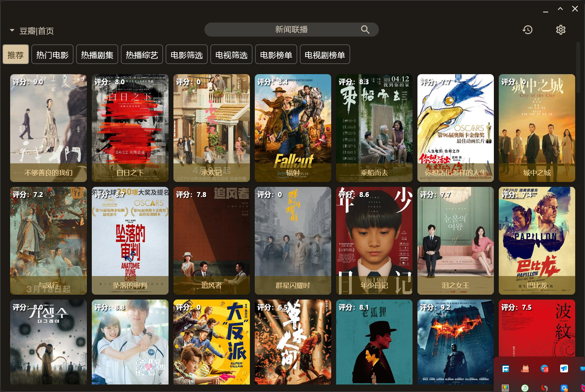Open the 电视筛选 tab
The width and height of the screenshot is (585, 392).
[231, 55]
